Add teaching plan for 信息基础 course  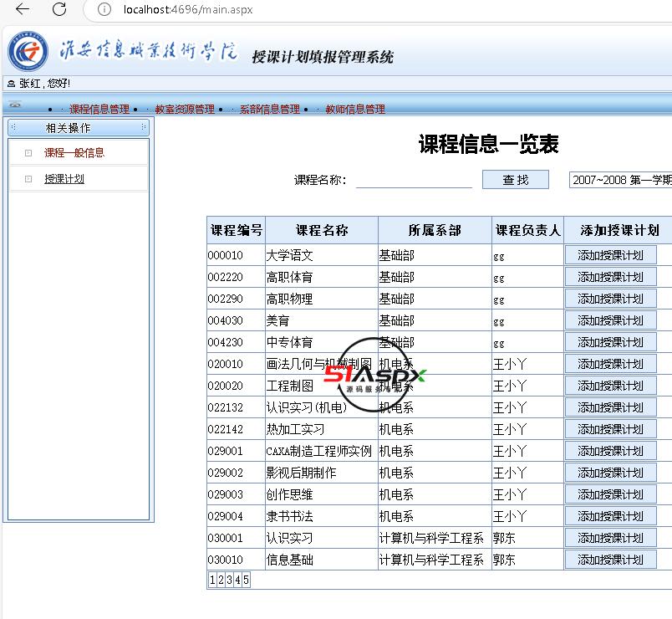coord(610,560)
